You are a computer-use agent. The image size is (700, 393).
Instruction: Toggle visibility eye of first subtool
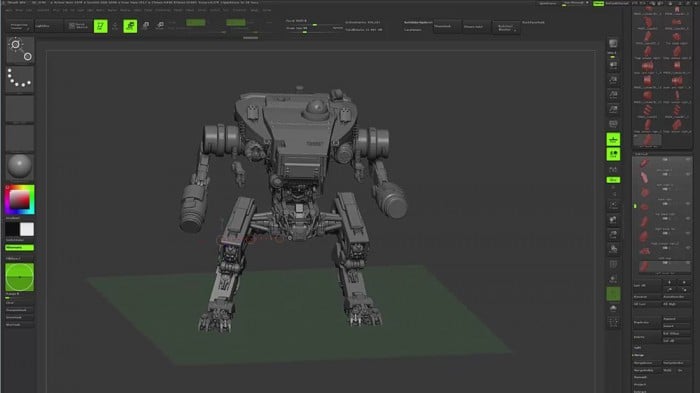[x=688, y=159]
